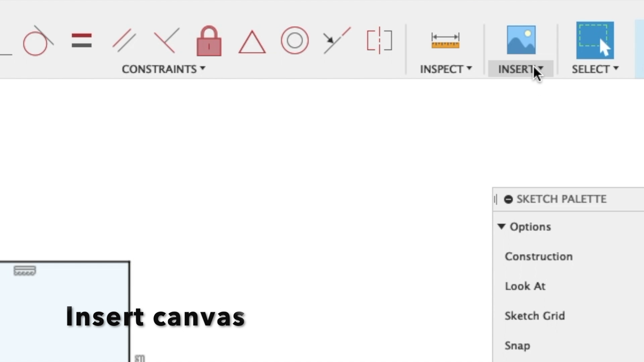The height and width of the screenshot is (362, 644).
Task: Activate the Select window tool icon
Action: (x=595, y=41)
